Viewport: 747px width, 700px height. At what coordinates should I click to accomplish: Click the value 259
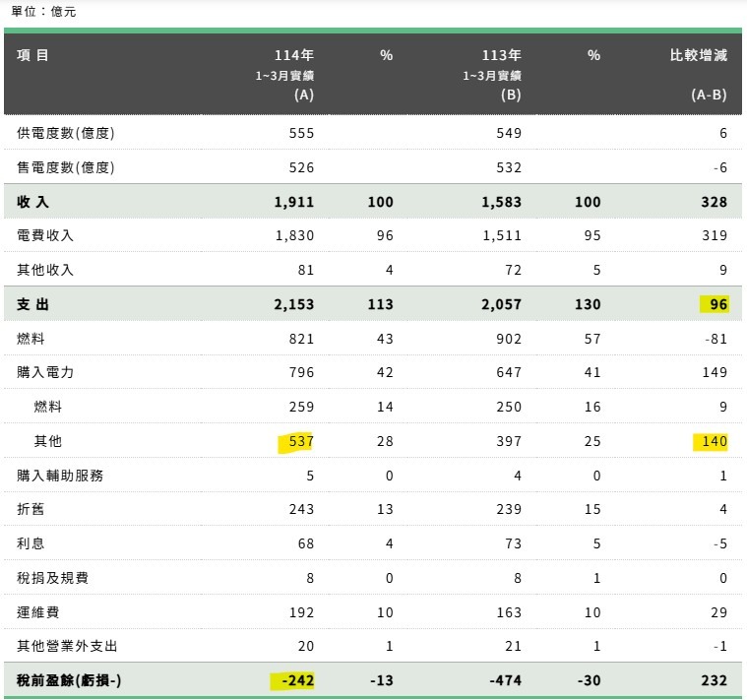click(301, 407)
